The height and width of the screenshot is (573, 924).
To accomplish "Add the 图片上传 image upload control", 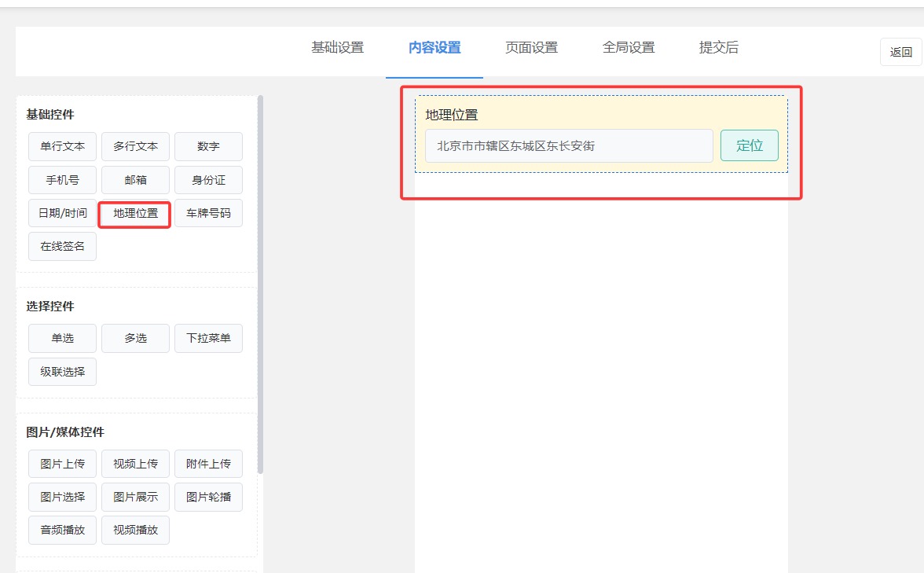I will (x=62, y=463).
